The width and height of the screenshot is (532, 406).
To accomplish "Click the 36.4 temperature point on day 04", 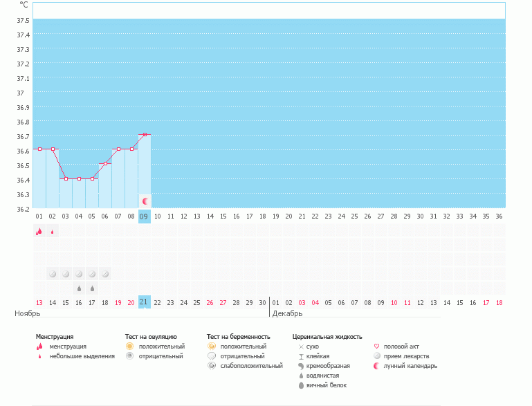I will 79,178.
